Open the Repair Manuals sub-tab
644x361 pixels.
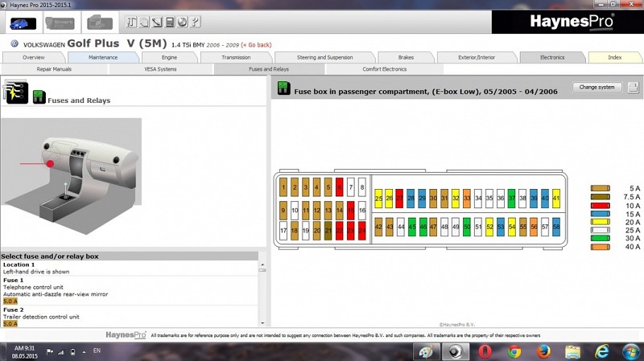click(x=54, y=69)
